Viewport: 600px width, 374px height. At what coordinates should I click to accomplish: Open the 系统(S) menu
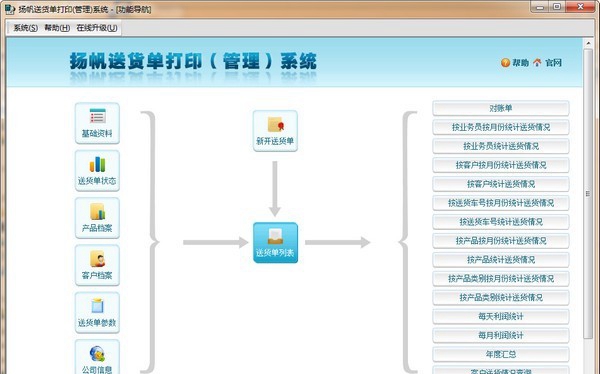coord(25,28)
